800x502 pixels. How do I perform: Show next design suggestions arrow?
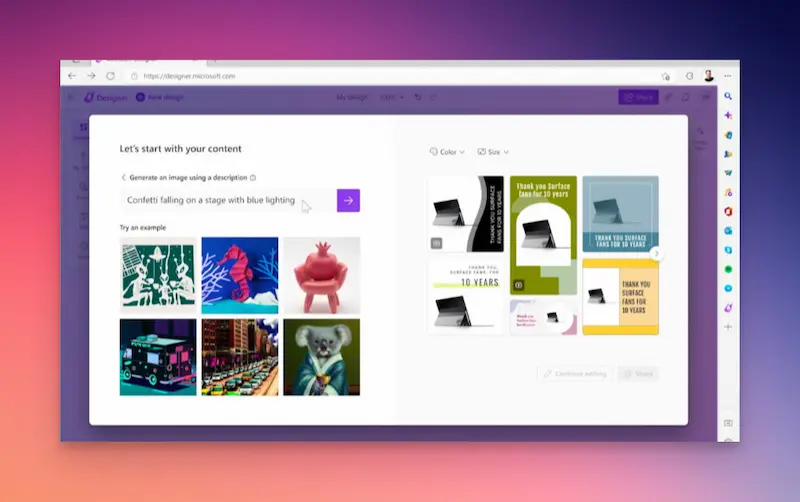657,254
